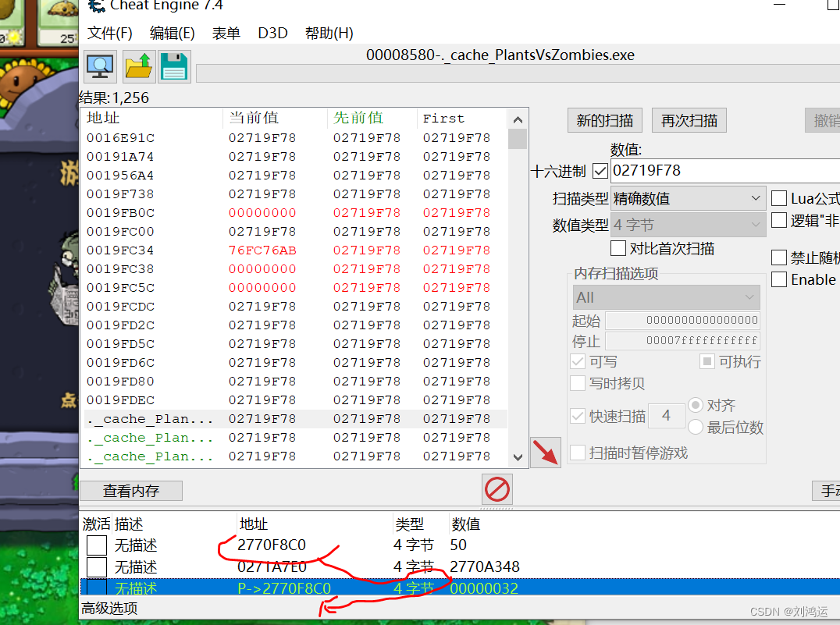
Task: Toggle the 禁止随机 checkbox
Action: tap(779, 257)
